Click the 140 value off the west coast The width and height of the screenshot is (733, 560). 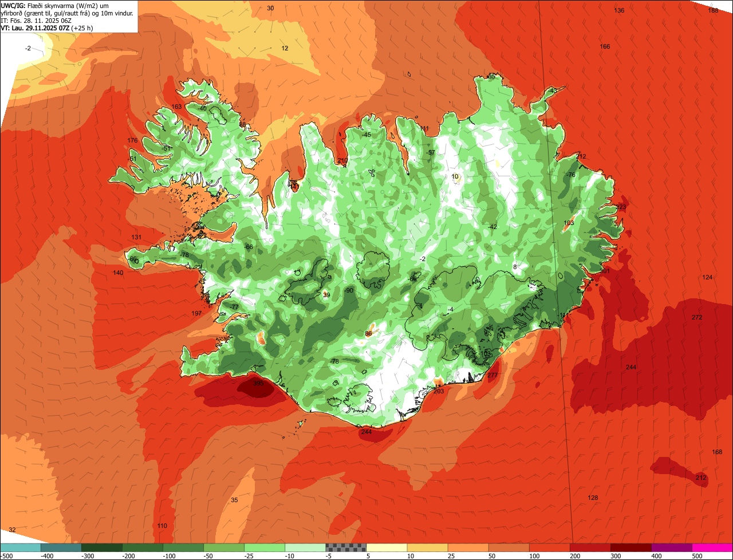click(x=118, y=273)
